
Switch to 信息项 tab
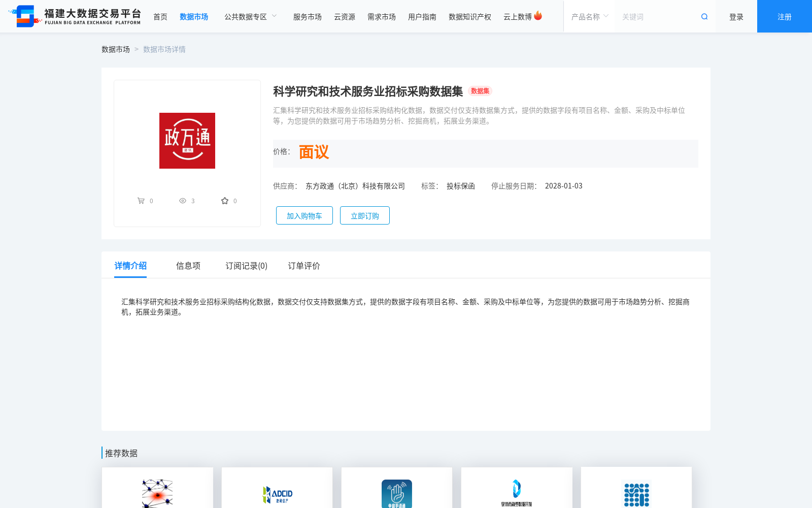pyautogui.click(x=188, y=266)
